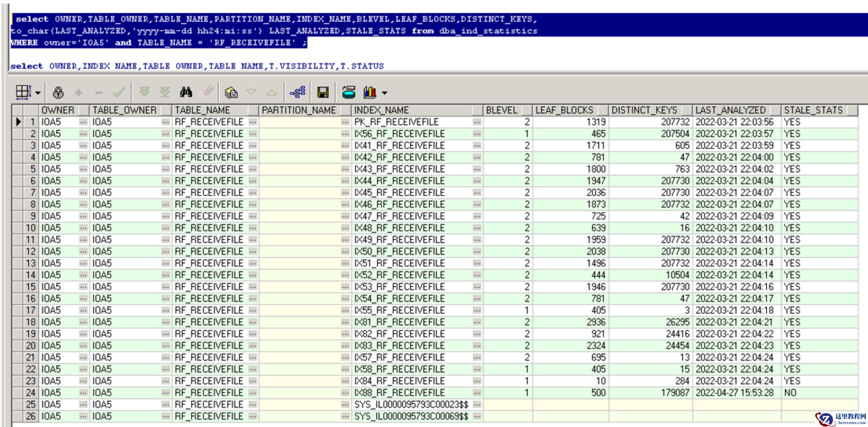Click the bar chart icon

(x=370, y=92)
